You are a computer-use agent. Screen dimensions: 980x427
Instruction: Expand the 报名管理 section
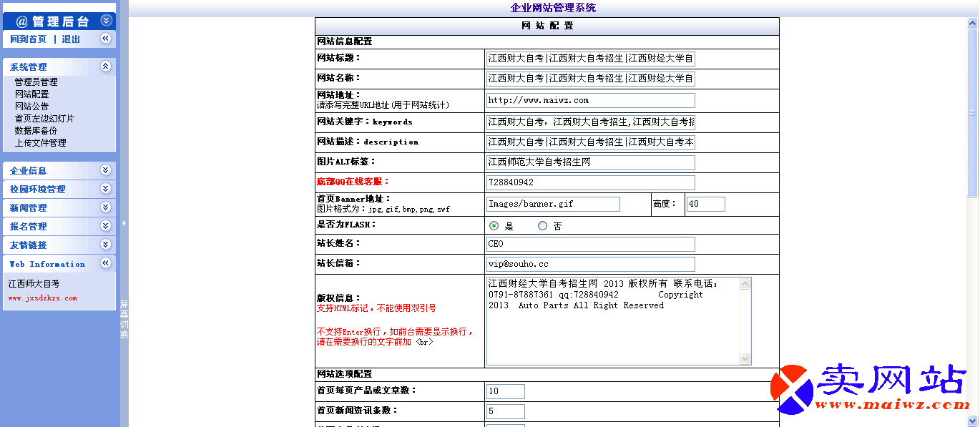(106, 226)
